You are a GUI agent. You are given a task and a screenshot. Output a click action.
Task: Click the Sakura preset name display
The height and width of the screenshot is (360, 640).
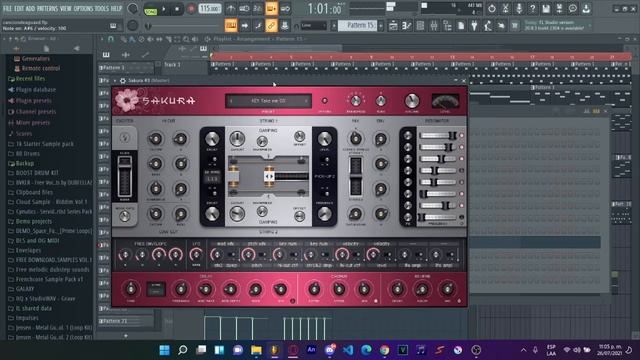[x=268, y=101]
